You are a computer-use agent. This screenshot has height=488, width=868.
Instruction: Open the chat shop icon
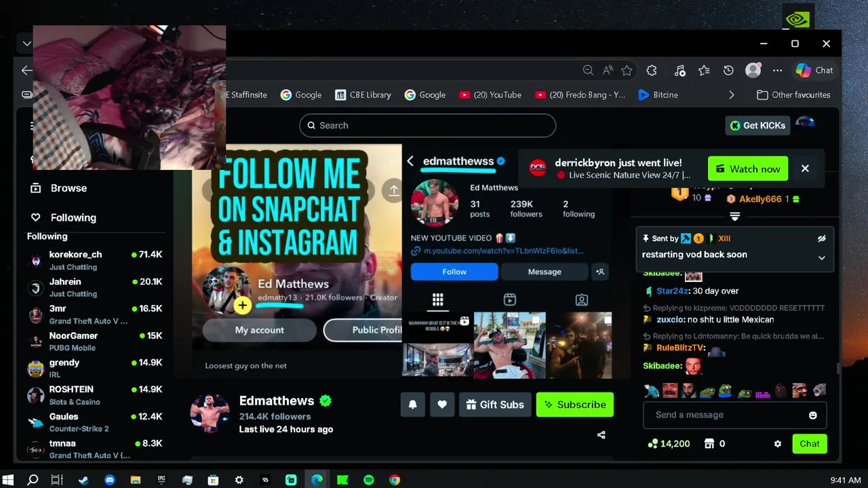tap(709, 444)
